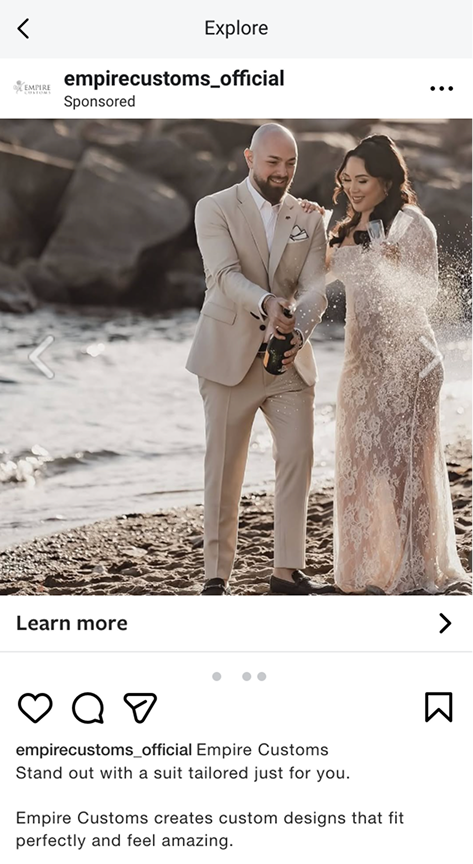Tap the Learn more banner text
The width and height of the screenshot is (473, 864).
72,623
